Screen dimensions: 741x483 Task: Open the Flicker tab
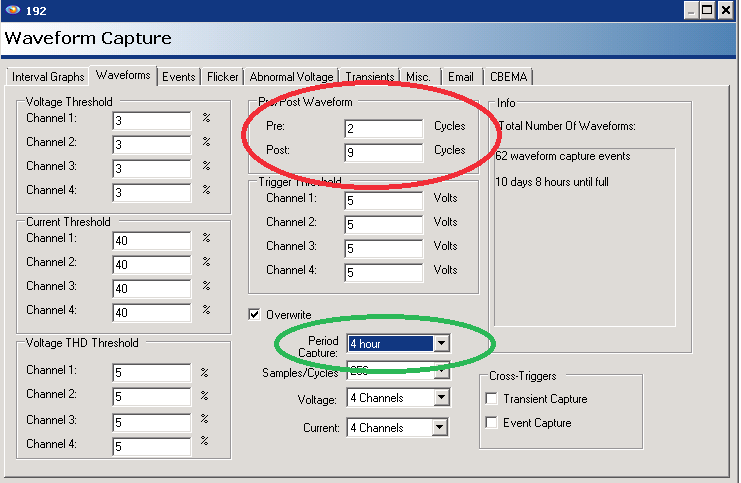222,77
